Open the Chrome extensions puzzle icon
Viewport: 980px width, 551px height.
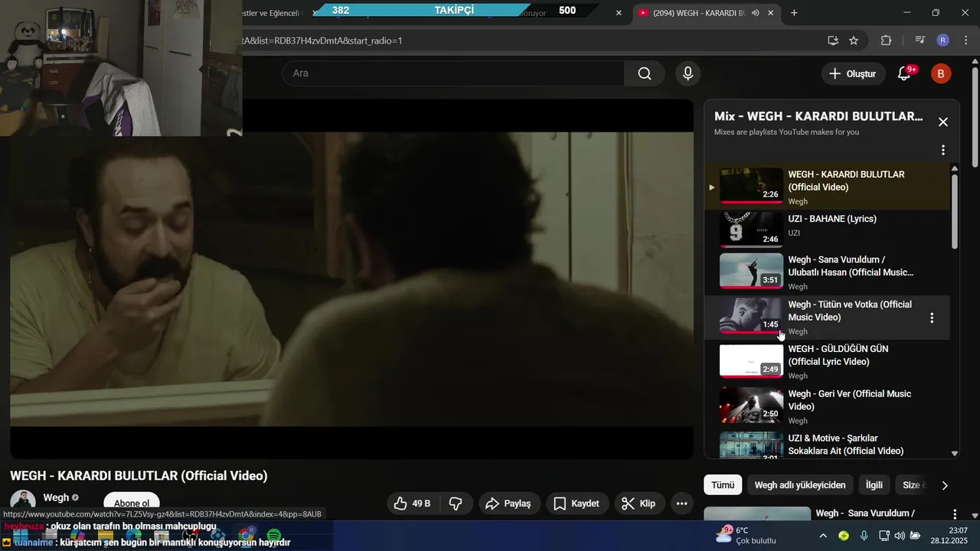(x=886, y=41)
